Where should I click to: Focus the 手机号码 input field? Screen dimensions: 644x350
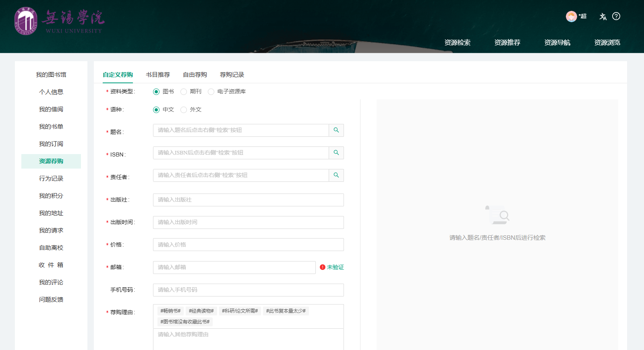[248, 290]
